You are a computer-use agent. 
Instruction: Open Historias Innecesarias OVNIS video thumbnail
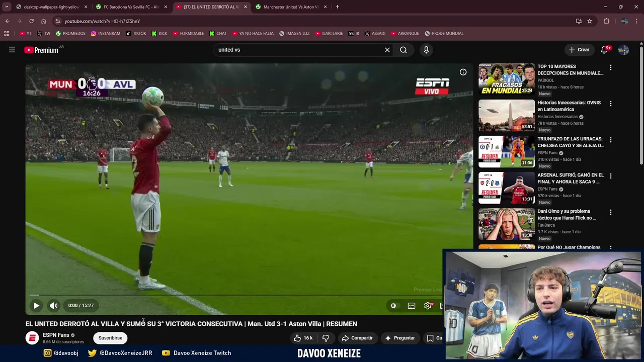point(507,115)
